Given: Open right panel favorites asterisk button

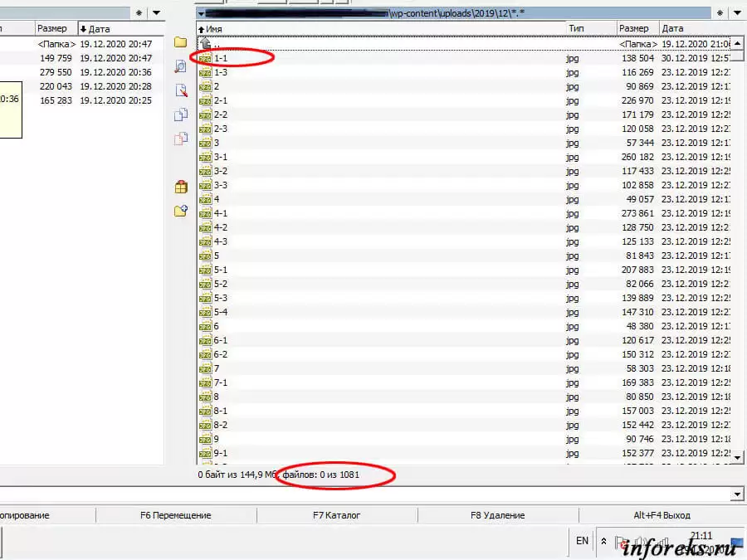Looking at the screenshot, I should (x=720, y=13).
